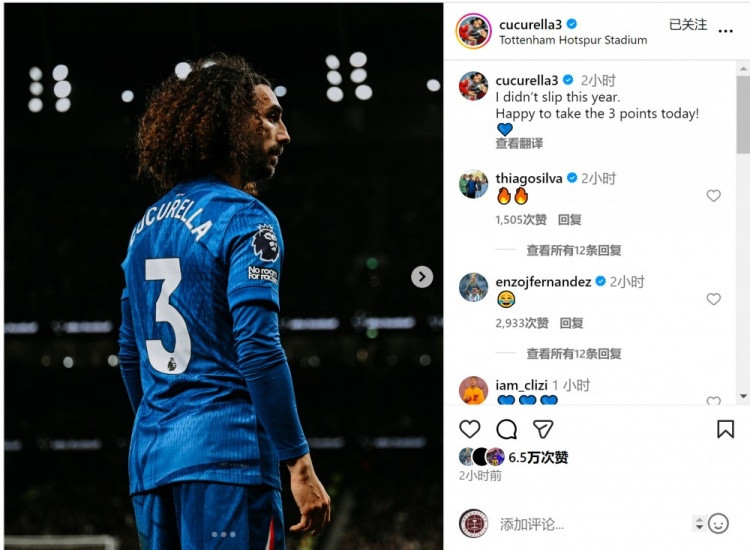
Task: View the 6.5万次赞 likes list
Action: pyautogui.click(x=538, y=457)
